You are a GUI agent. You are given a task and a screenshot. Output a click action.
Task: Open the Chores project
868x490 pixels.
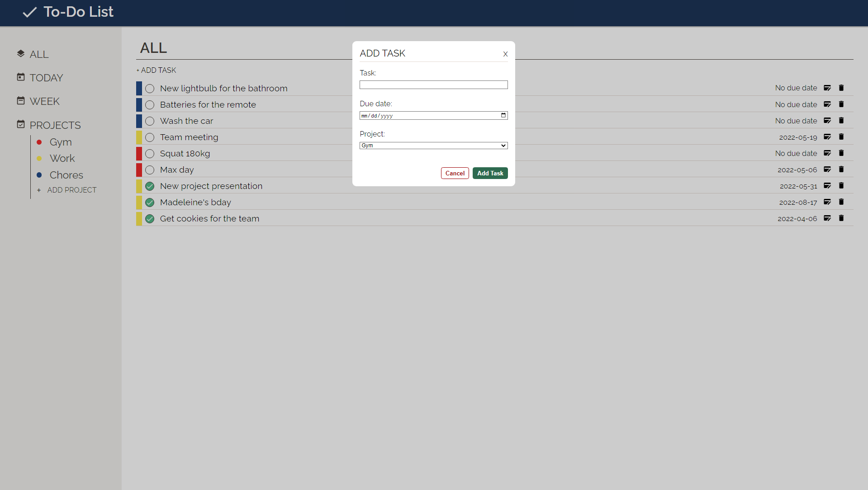[66, 175]
